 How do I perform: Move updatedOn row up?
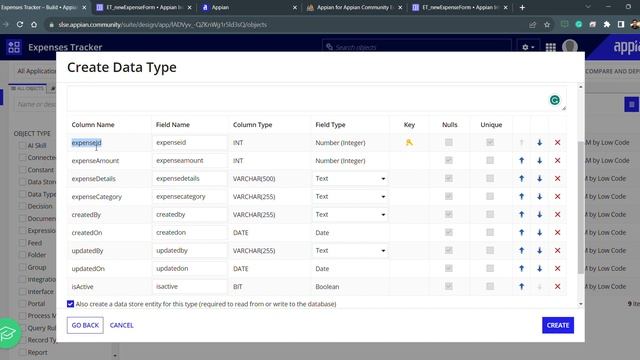(x=521, y=269)
